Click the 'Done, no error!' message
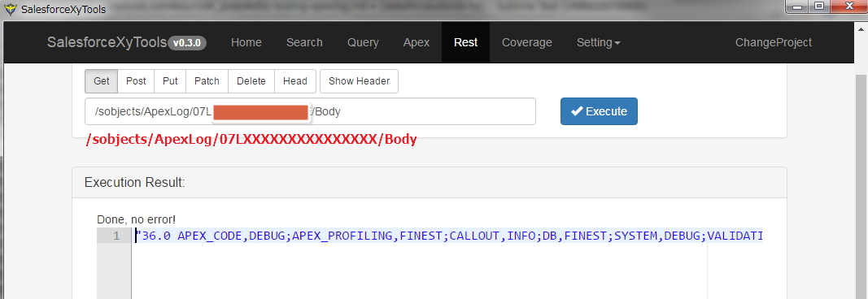The image size is (868, 299). (136, 219)
